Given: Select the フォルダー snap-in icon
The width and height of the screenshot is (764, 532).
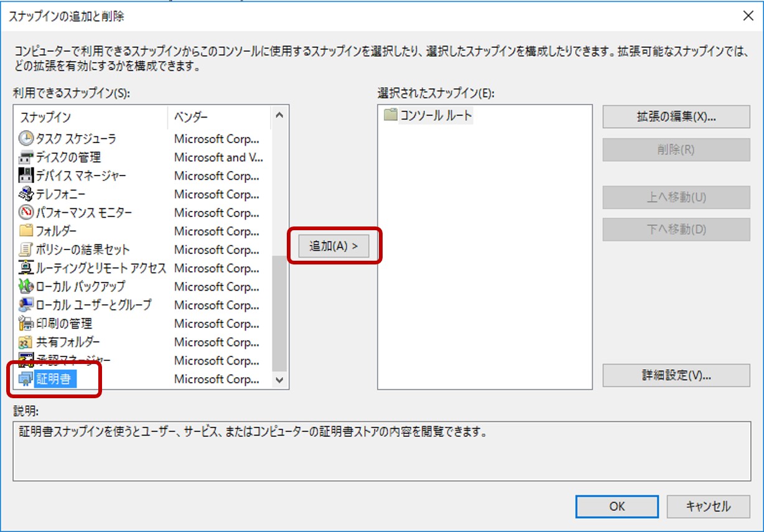Looking at the screenshot, I should (26, 231).
